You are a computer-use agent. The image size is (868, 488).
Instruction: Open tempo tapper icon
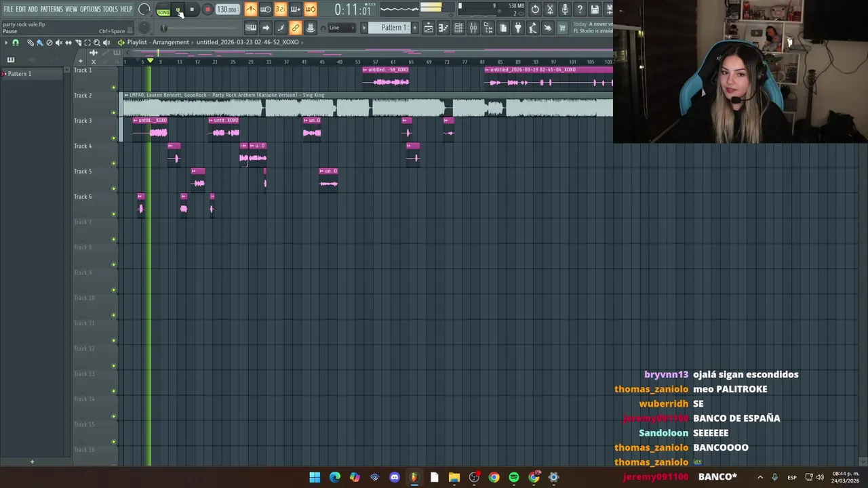tap(532, 28)
